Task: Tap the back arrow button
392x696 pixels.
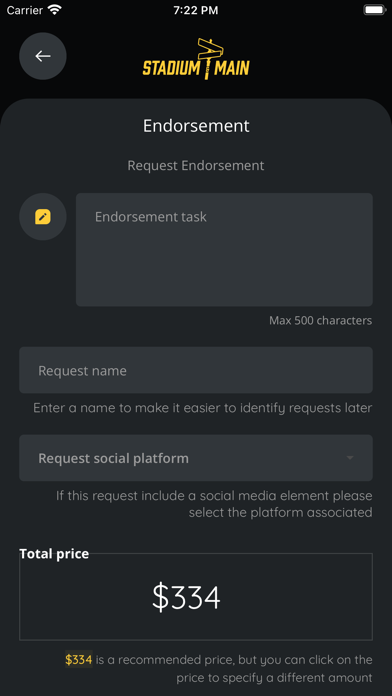Action: coord(43,56)
